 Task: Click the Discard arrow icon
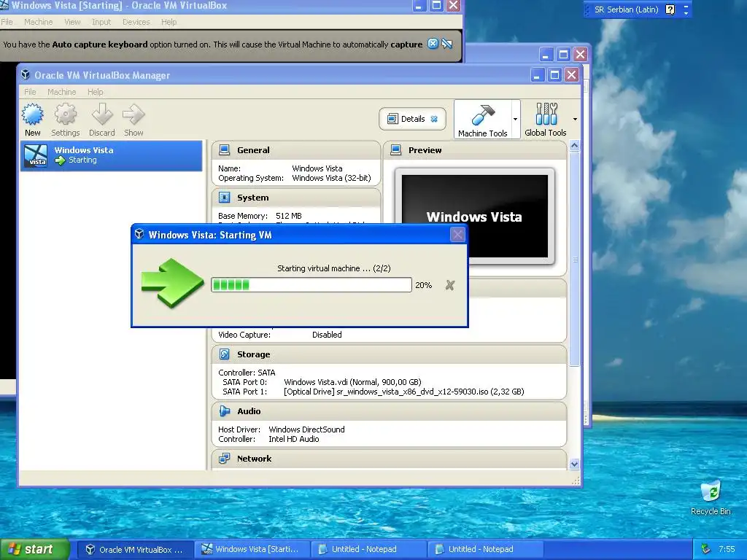[102, 114]
